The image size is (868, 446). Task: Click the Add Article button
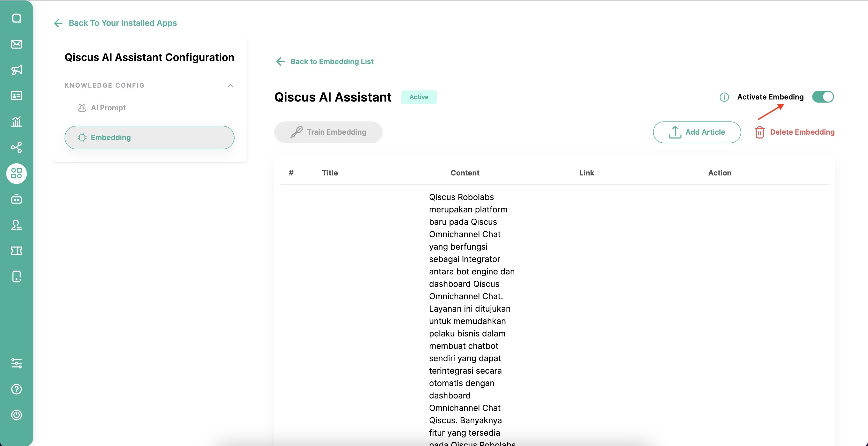point(696,132)
